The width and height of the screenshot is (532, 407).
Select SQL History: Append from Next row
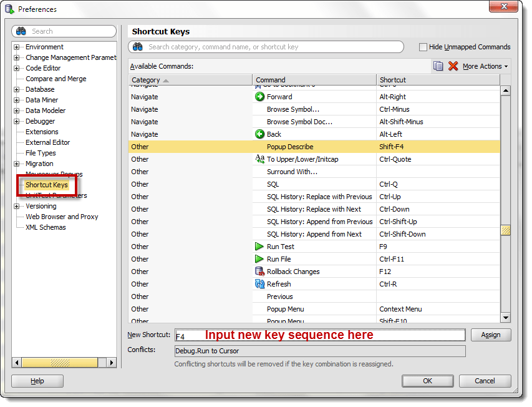tap(314, 234)
